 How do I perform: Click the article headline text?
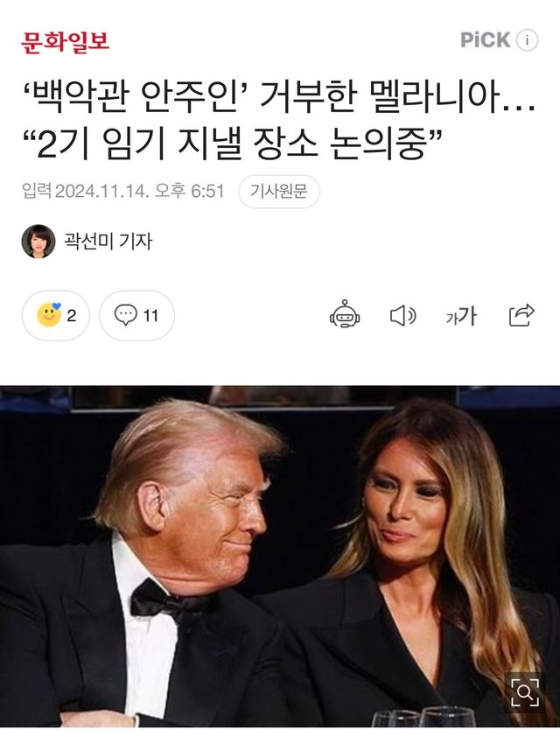click(279, 120)
